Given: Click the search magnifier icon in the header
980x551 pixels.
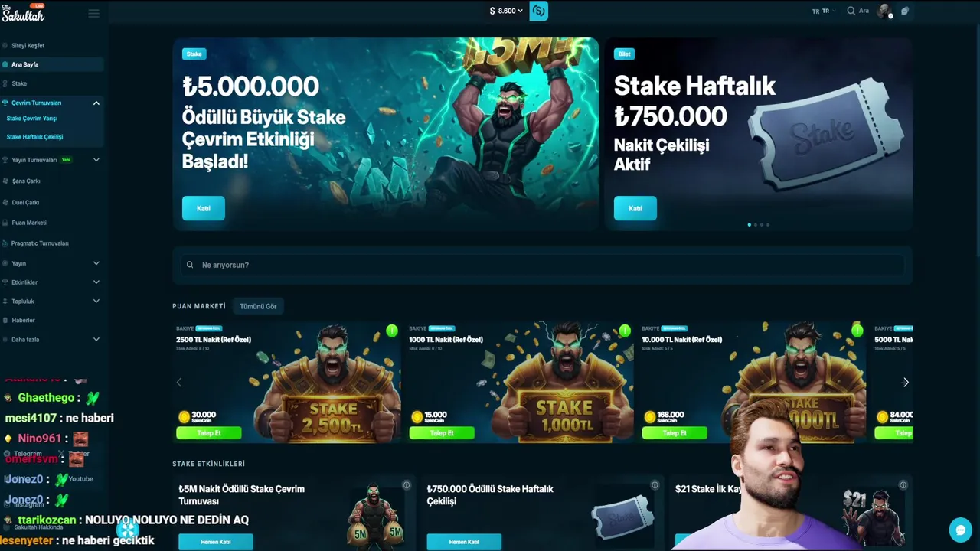Looking at the screenshot, I should coord(851,11).
